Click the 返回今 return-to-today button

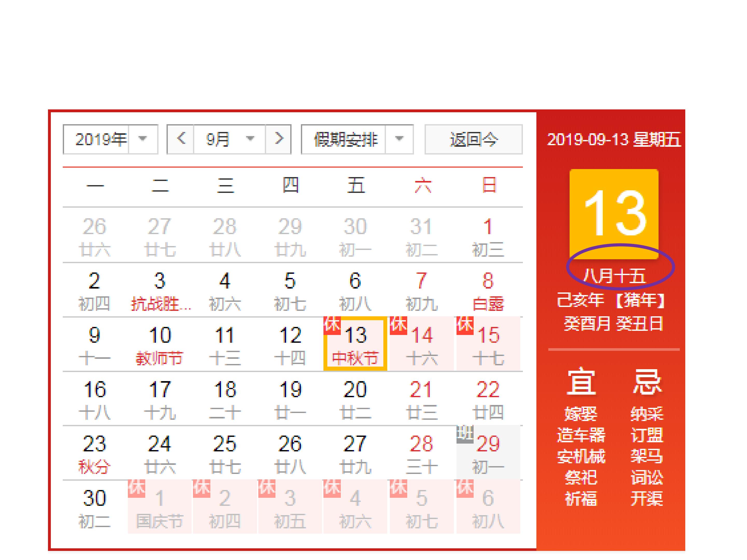pos(473,139)
